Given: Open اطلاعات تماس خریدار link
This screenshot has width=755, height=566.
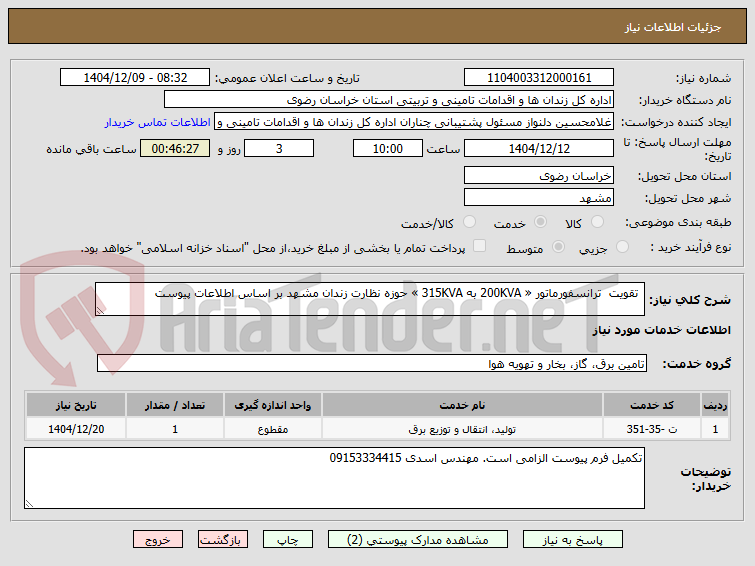Looking at the screenshot, I should point(157,122).
